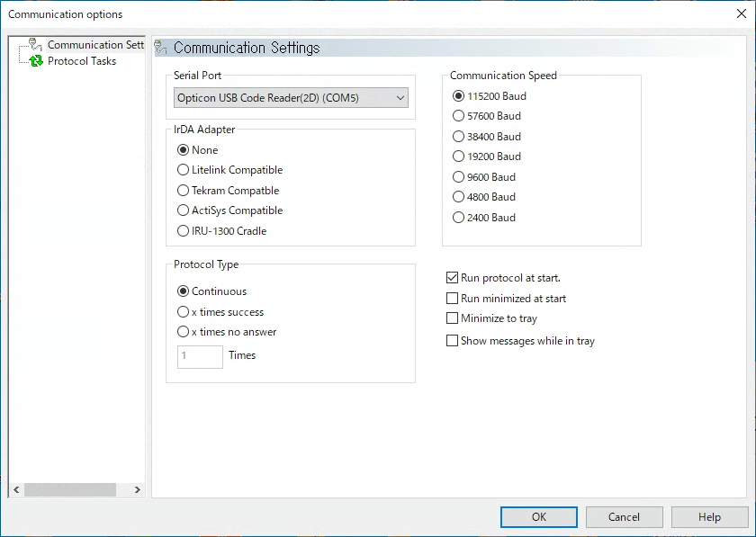Disable Run protocol at start checkbox

click(x=452, y=278)
